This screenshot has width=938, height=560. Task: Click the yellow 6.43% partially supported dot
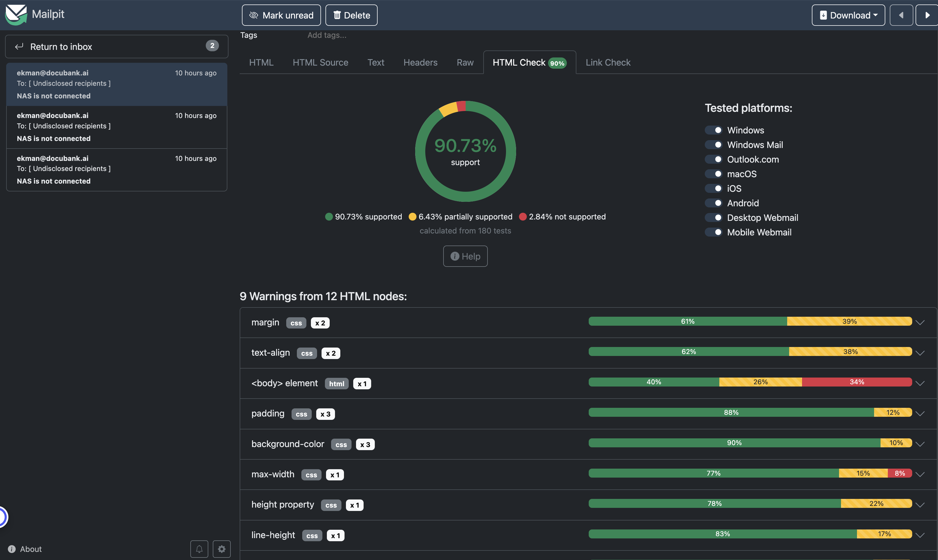412,217
